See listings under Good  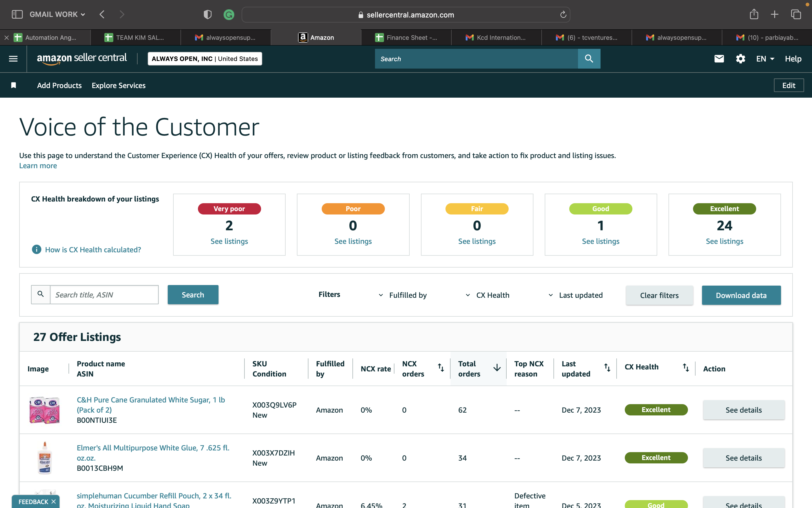pyautogui.click(x=601, y=241)
